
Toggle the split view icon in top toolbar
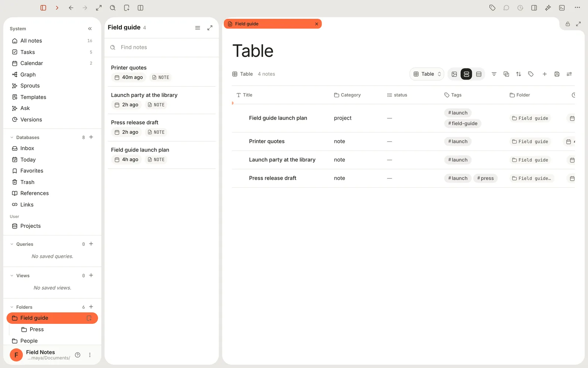coord(140,8)
